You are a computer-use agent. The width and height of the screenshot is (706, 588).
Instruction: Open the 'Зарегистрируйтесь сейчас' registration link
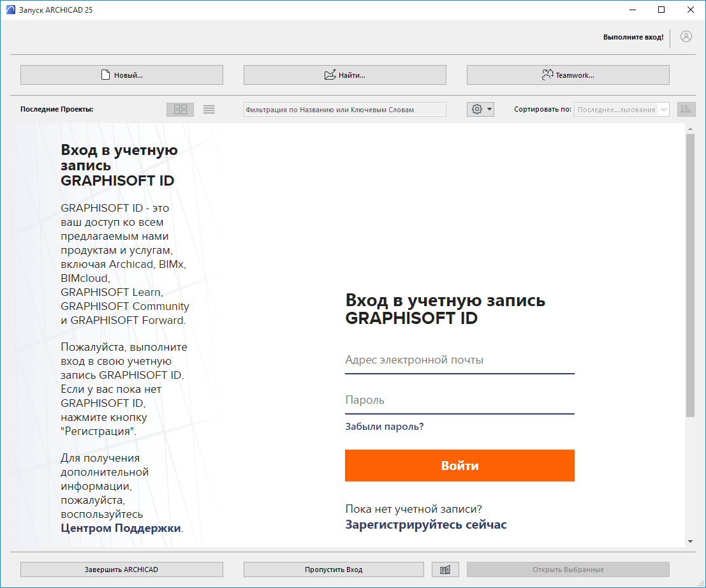pos(426,524)
